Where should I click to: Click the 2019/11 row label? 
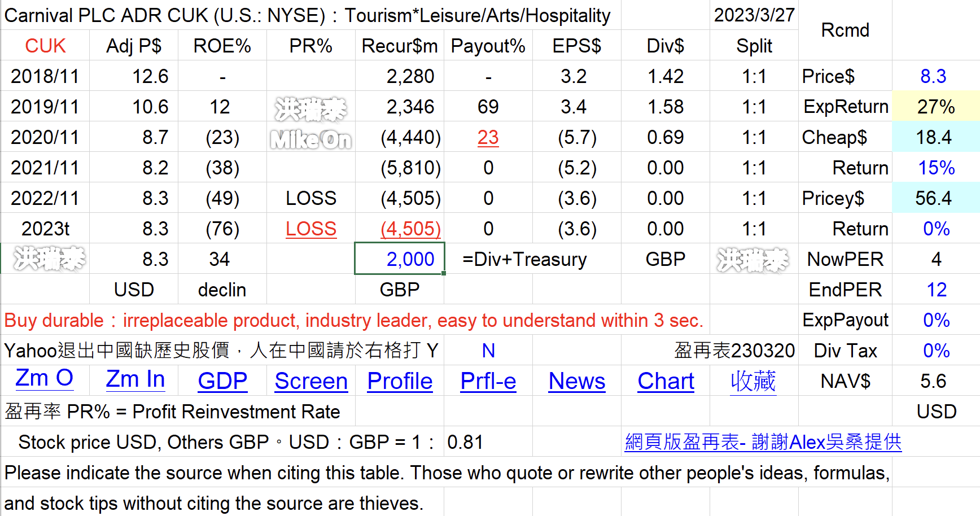point(45,107)
